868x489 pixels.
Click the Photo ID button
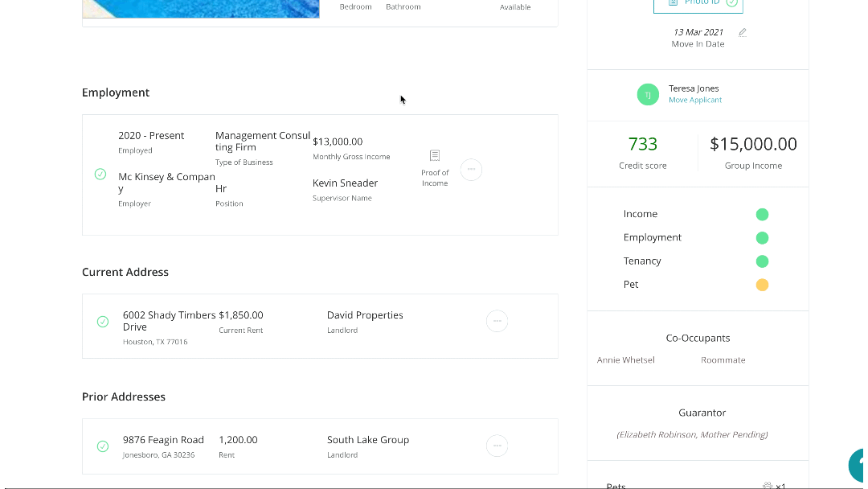click(698, 4)
